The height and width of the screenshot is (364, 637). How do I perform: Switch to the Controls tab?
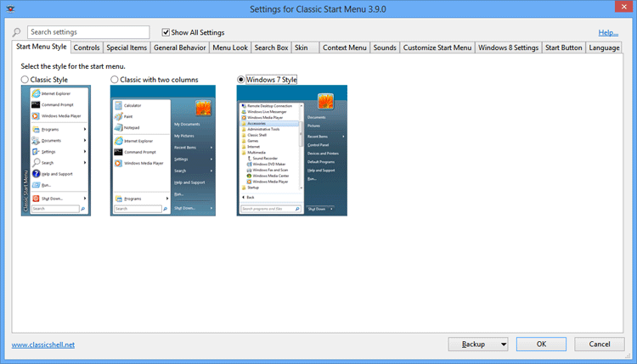[87, 48]
